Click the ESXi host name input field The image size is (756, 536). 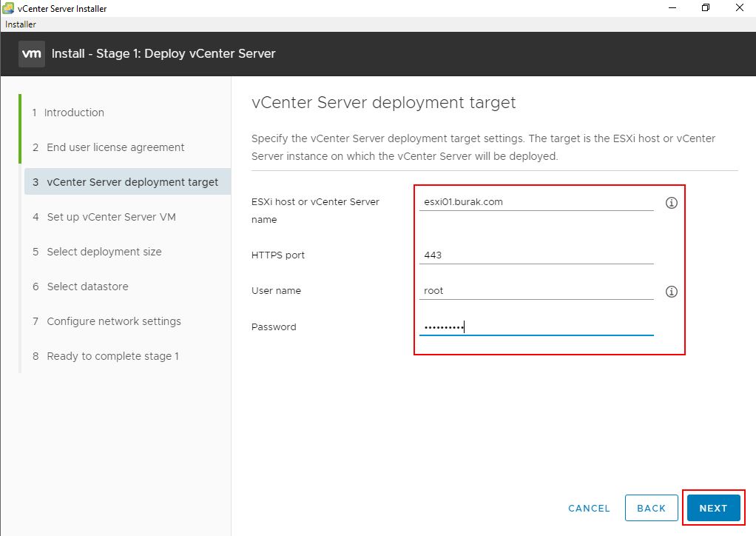(x=536, y=202)
